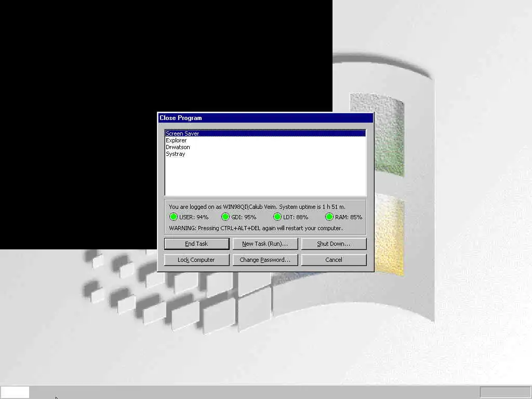
Task: Click the CTRL+ALT+DEL warning text
Action: point(256,228)
